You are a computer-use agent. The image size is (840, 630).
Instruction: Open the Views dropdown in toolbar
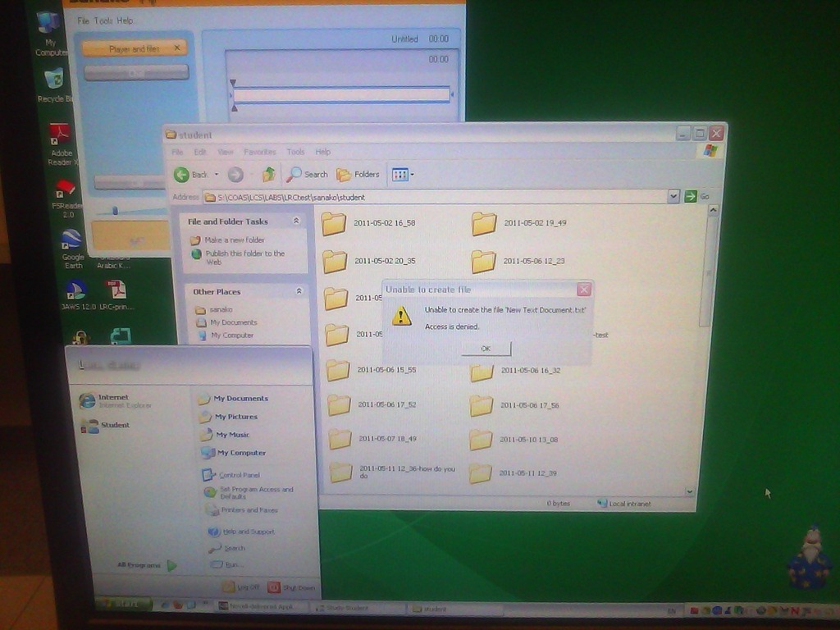[x=403, y=175]
